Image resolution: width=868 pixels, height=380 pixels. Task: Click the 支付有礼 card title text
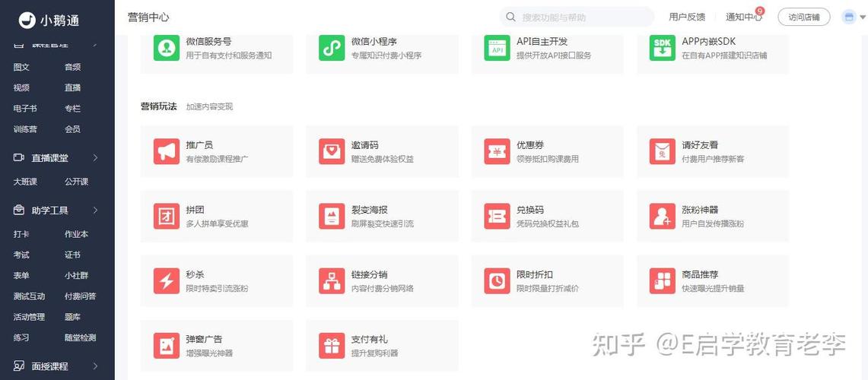click(369, 339)
